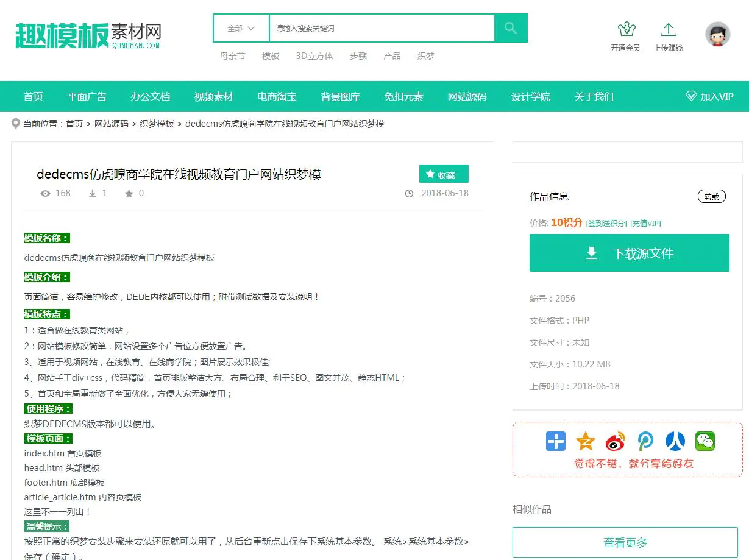
Task: Share via the Tencent Weibo icon
Action: pyautogui.click(x=645, y=441)
